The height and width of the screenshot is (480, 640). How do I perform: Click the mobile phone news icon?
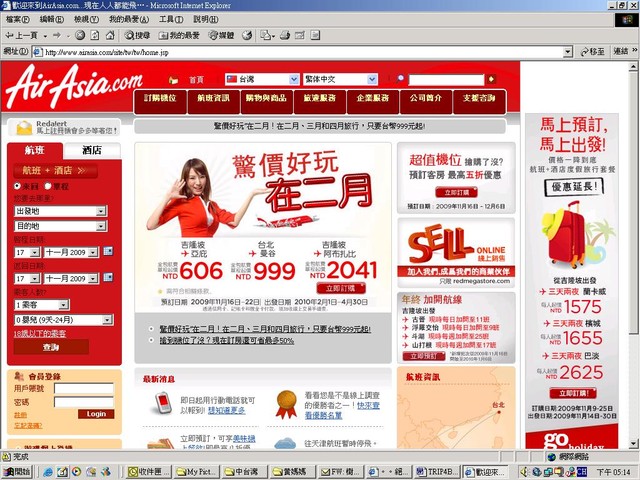pos(163,403)
